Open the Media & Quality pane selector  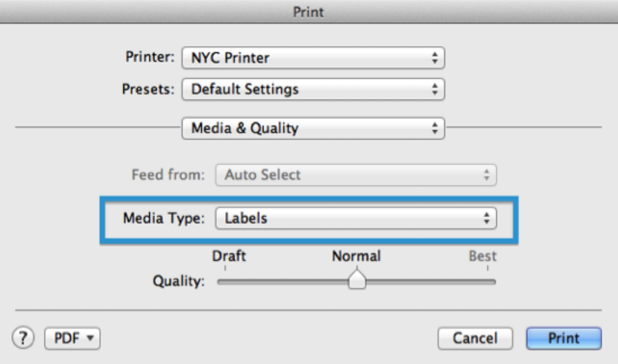pos(313,128)
